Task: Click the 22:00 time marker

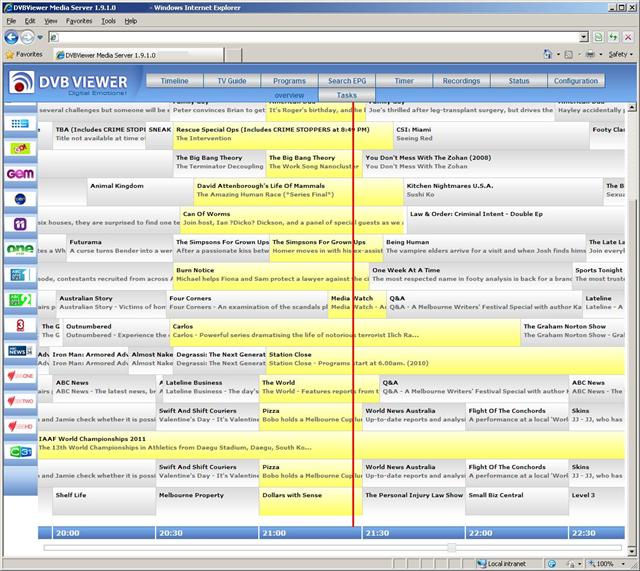Action: (480, 533)
